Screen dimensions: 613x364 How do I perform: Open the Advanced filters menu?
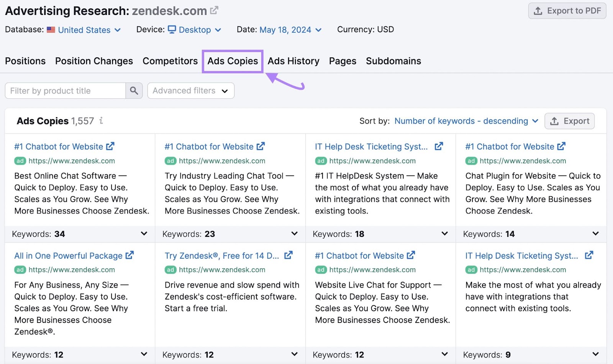pos(190,90)
